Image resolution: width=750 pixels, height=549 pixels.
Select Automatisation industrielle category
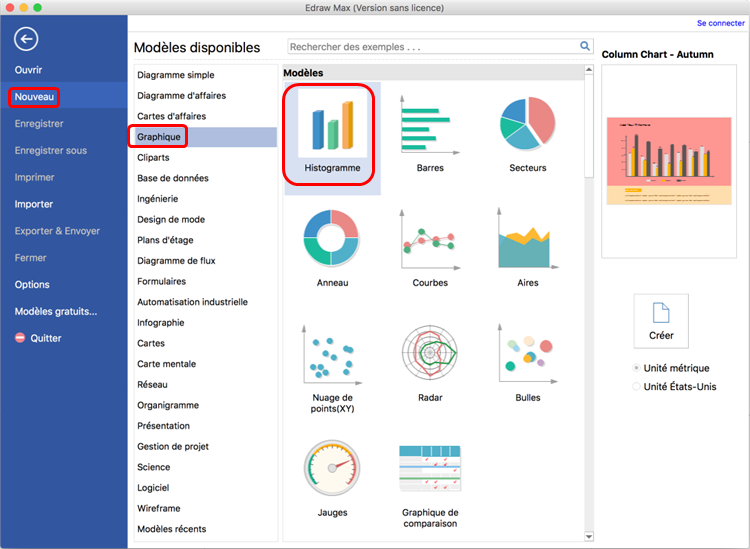(192, 302)
